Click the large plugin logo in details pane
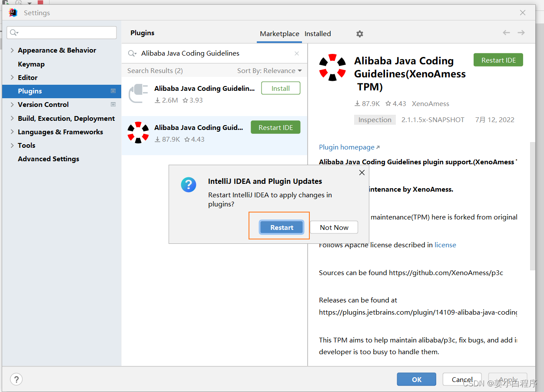The width and height of the screenshot is (544, 392). (332, 67)
